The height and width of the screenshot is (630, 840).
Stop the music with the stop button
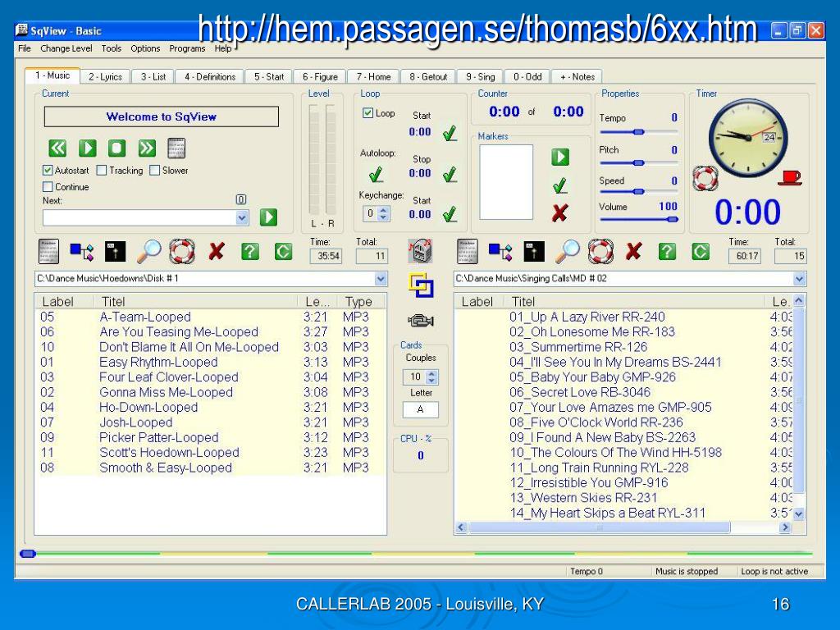click(x=116, y=148)
